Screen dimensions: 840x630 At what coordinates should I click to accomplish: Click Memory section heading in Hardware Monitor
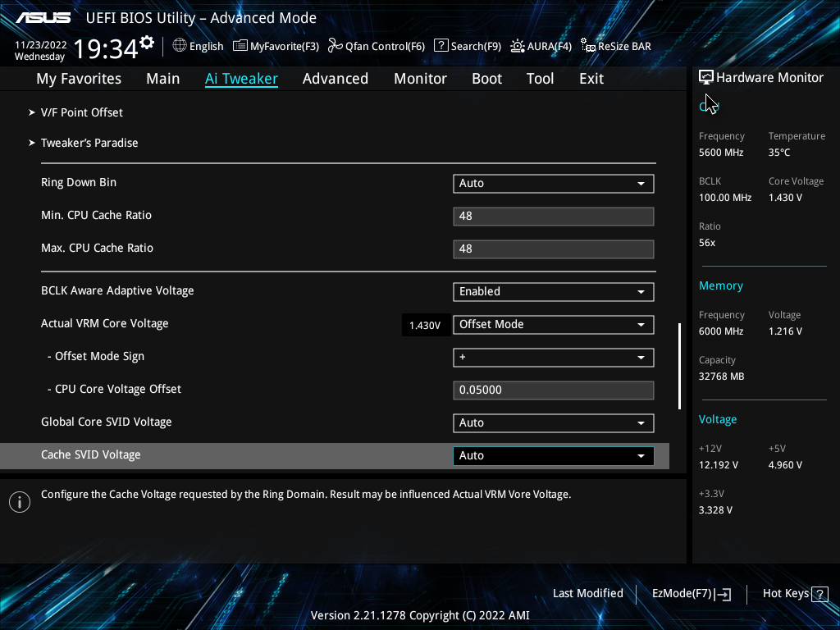720,285
